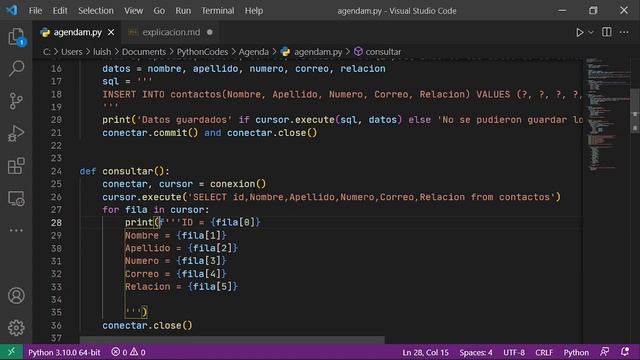Run the Python file with play button
The height and width of the screenshot is (360, 640).
(579, 32)
